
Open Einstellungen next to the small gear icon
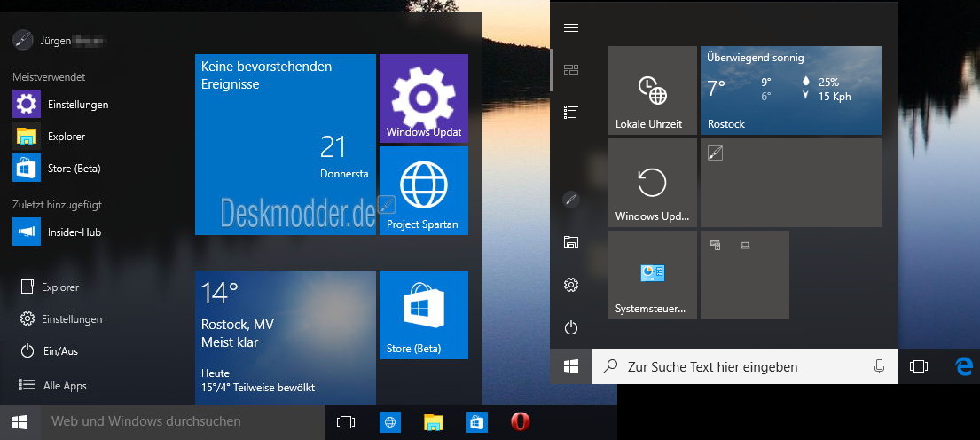[x=61, y=319]
